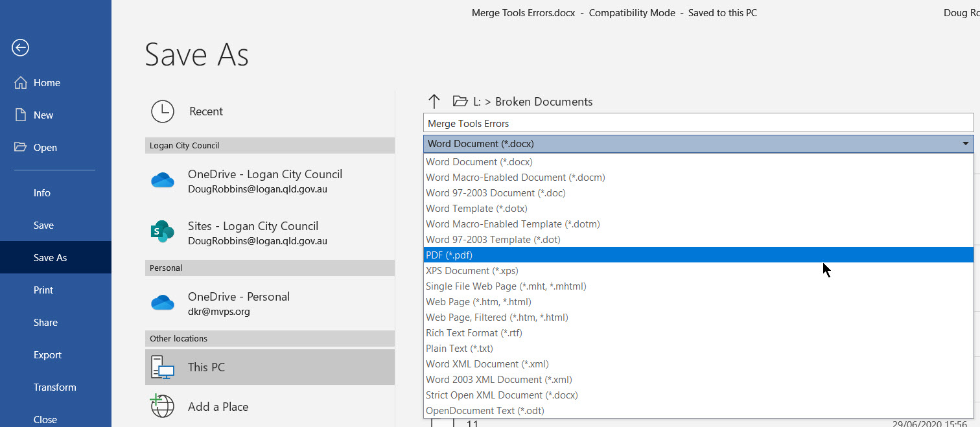Select OneDrive - Personal location
The width and height of the screenshot is (980, 427).
[270, 303]
